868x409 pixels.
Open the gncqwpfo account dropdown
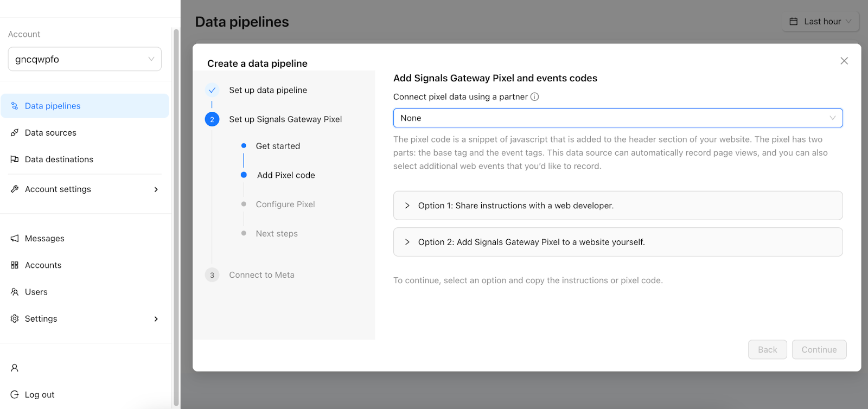tap(85, 59)
